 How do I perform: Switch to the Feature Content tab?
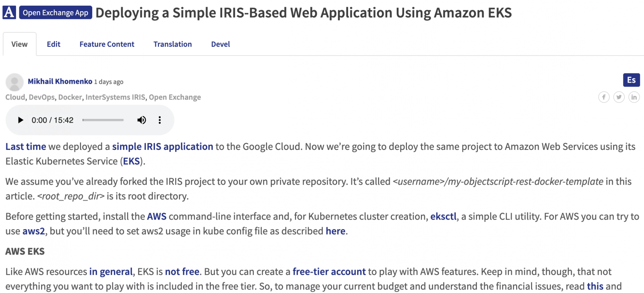pyautogui.click(x=107, y=44)
